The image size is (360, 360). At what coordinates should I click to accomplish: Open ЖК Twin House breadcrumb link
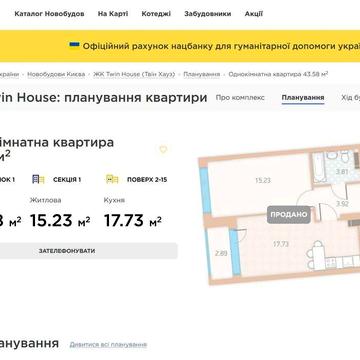click(134, 74)
